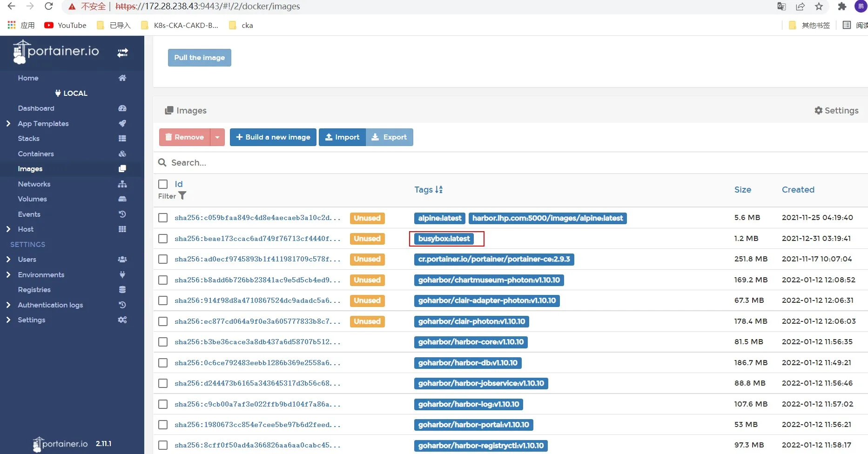Expand the Environments sidebar chevron
Viewport: 868px width, 454px height.
8,274
